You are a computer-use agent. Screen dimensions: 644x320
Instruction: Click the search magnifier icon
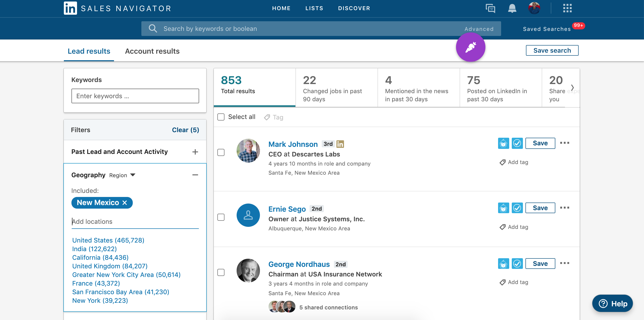point(153,29)
